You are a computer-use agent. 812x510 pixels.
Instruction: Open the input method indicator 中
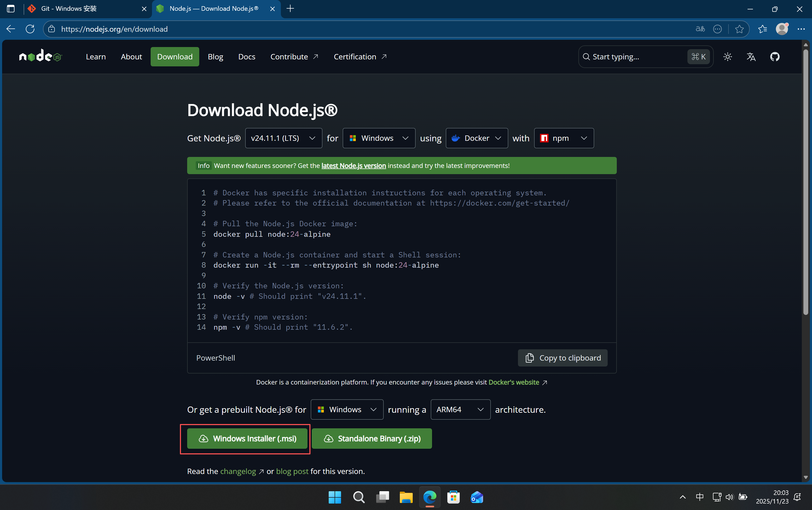tap(700, 497)
